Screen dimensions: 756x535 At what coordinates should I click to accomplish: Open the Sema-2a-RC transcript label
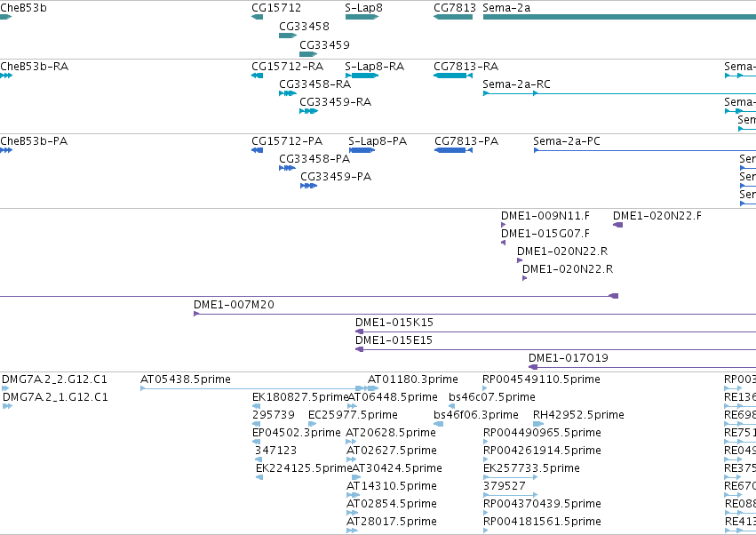[516, 84]
